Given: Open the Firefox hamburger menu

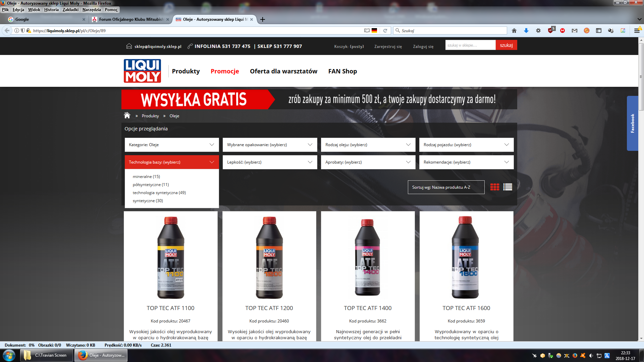Looking at the screenshot, I should (x=637, y=31).
